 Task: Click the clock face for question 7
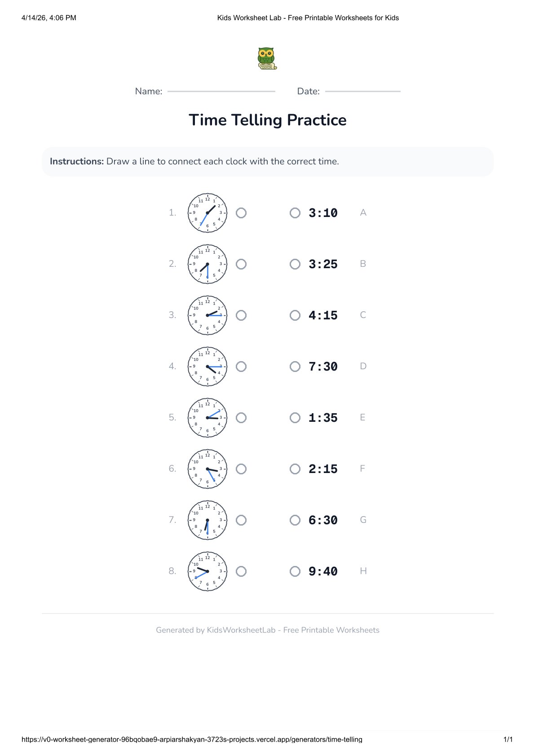[x=207, y=520]
